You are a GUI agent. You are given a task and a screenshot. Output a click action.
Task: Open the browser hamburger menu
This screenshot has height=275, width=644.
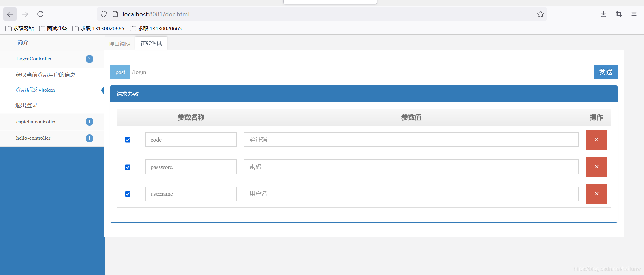click(634, 14)
